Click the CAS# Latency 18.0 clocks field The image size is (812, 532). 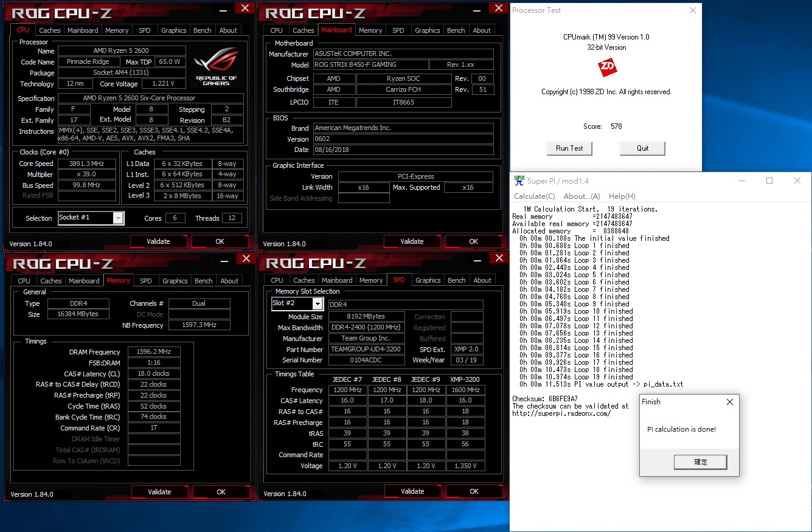[154, 373]
